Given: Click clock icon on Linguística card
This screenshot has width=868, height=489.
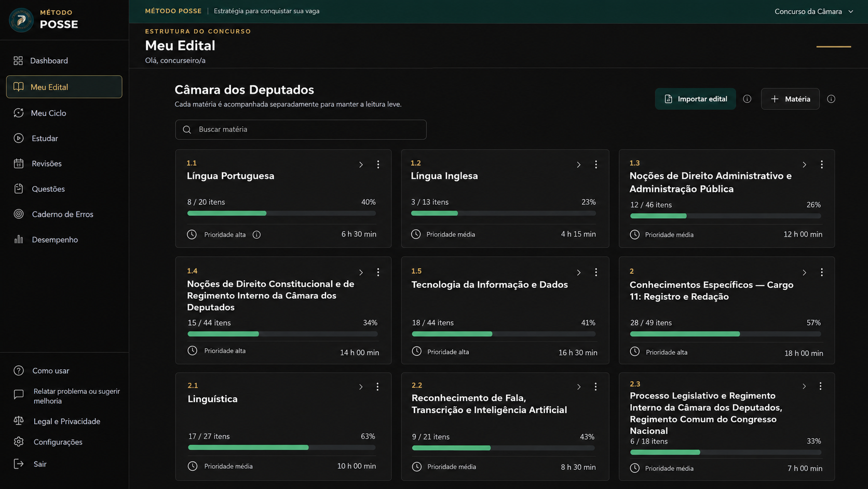Looking at the screenshot, I should (x=193, y=466).
